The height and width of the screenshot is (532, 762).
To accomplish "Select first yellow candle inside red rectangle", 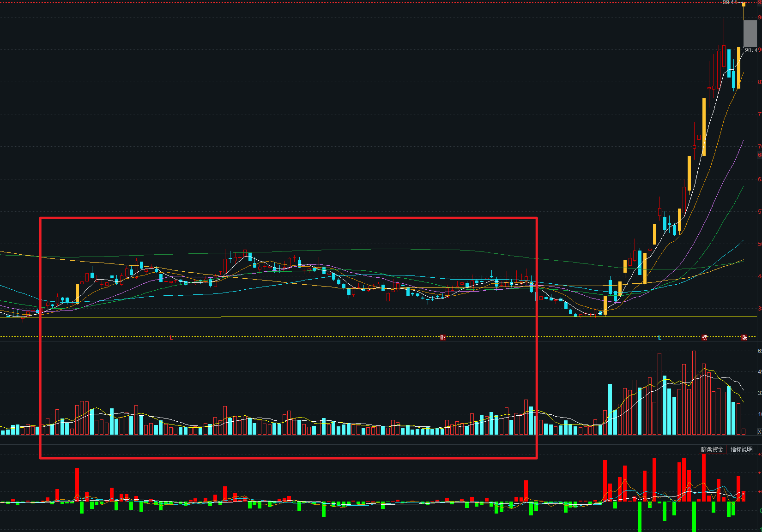I will click(77, 294).
